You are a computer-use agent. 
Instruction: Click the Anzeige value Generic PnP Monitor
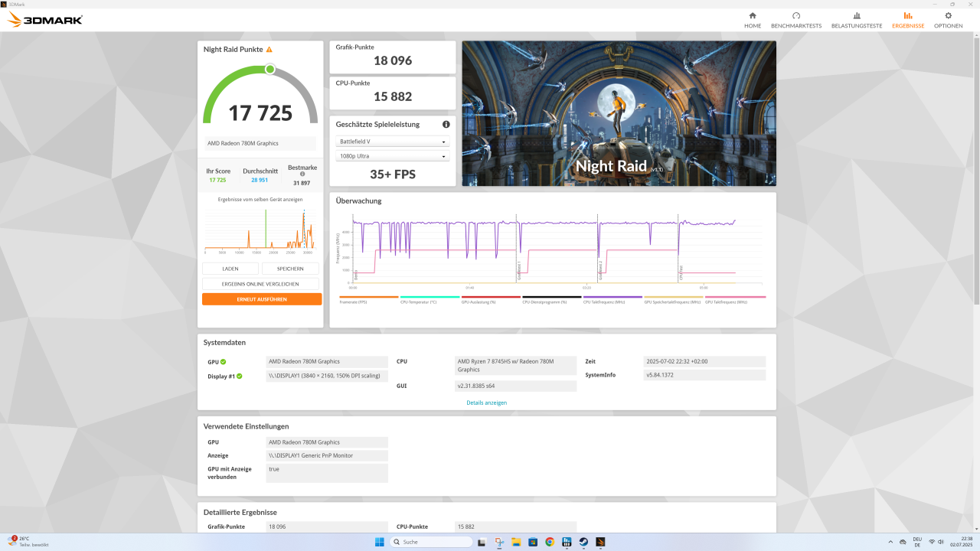point(327,455)
